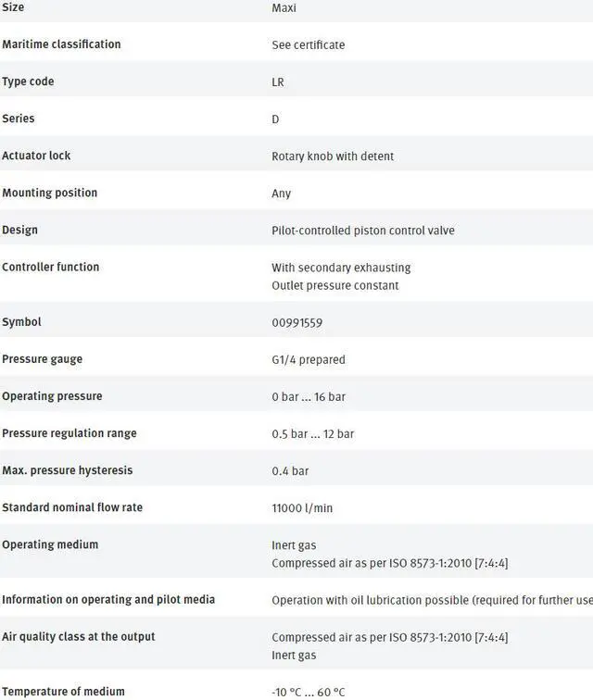Select the Symbol number 00991559
Viewport: 593px width, 700px height.
click(297, 323)
